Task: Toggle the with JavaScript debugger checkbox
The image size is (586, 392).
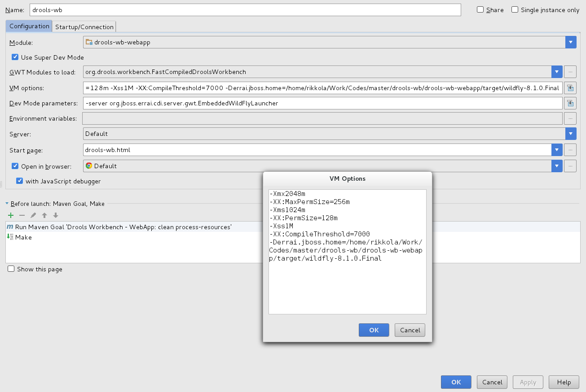Action: point(20,181)
